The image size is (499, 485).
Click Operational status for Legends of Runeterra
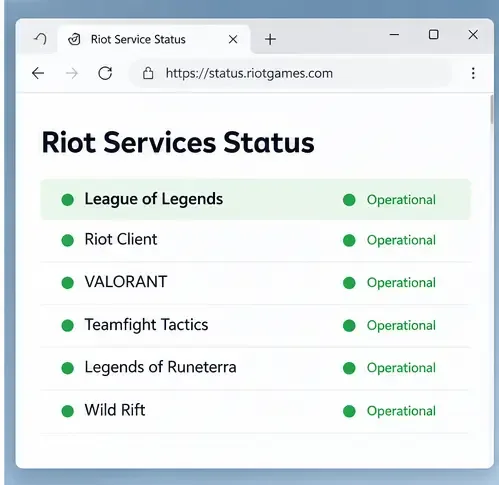tap(389, 368)
